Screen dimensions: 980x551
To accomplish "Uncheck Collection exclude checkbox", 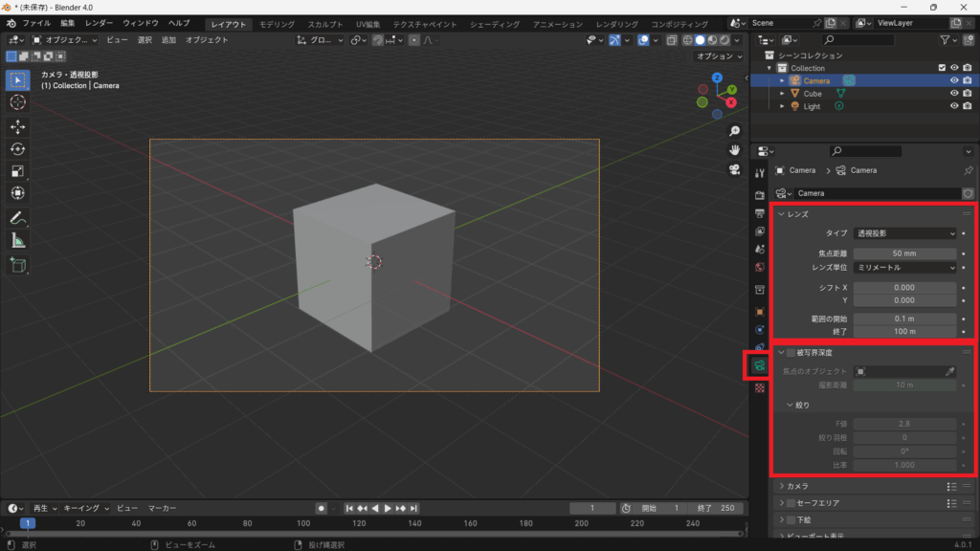I will click(942, 68).
